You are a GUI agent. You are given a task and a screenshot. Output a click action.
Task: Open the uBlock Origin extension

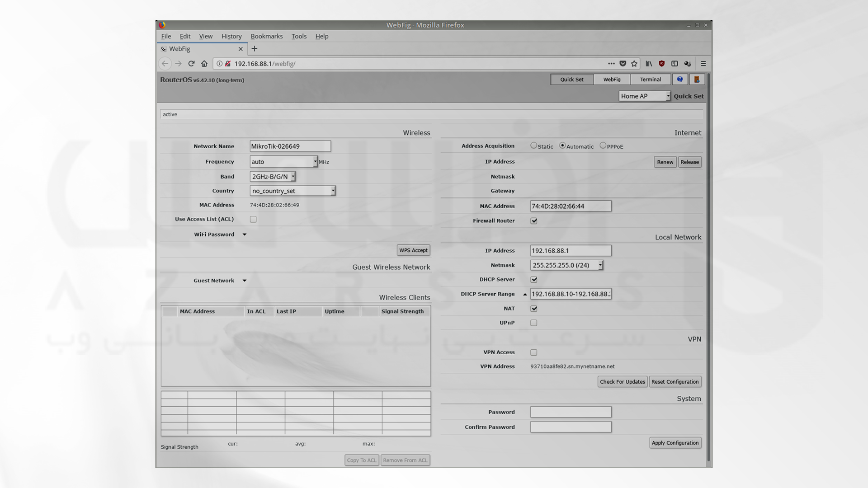pyautogui.click(x=662, y=64)
